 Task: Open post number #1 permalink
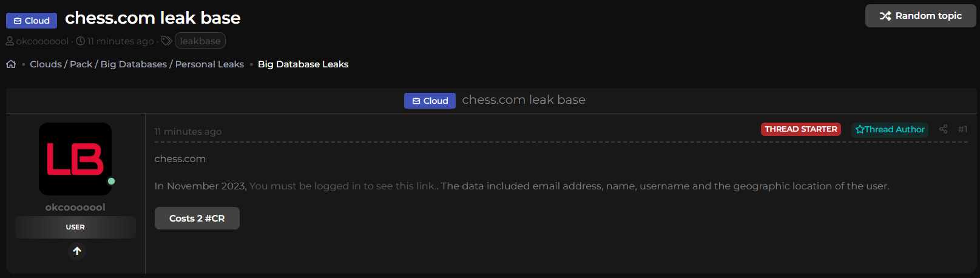[x=962, y=129]
